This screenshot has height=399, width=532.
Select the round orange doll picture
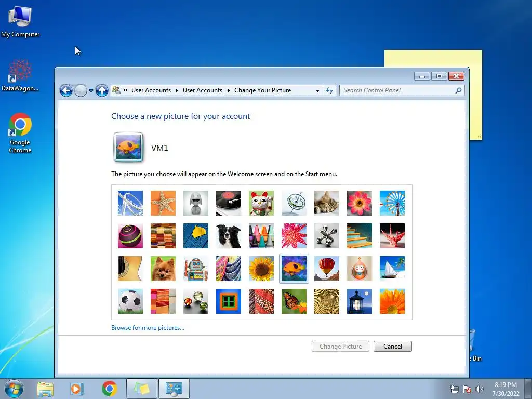tap(360, 269)
